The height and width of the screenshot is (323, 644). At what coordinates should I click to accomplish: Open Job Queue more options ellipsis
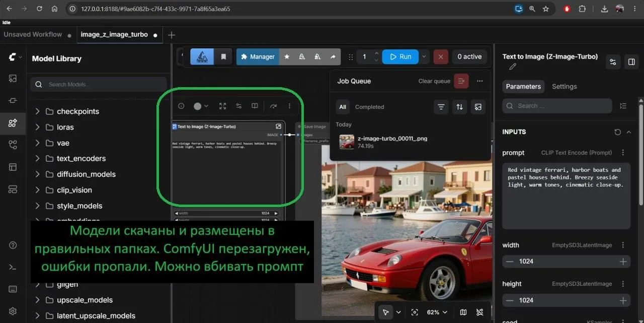tap(479, 81)
